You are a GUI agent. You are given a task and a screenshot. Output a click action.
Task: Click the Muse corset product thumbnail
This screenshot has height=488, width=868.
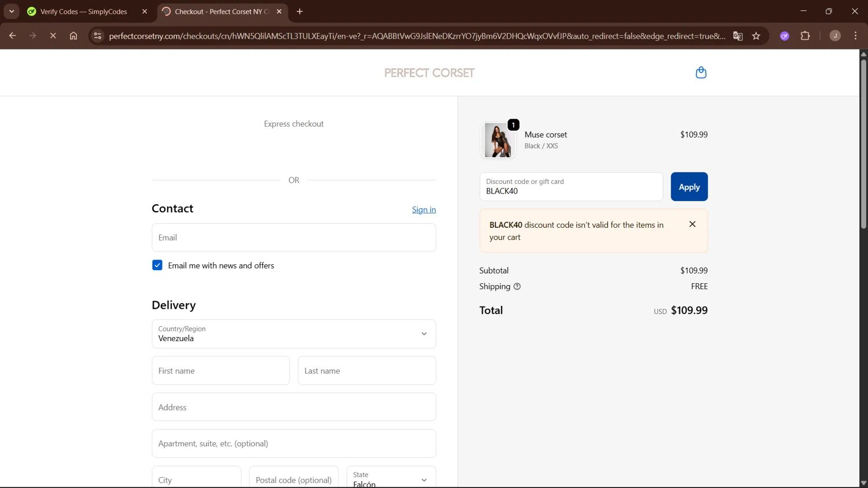pyautogui.click(x=498, y=140)
